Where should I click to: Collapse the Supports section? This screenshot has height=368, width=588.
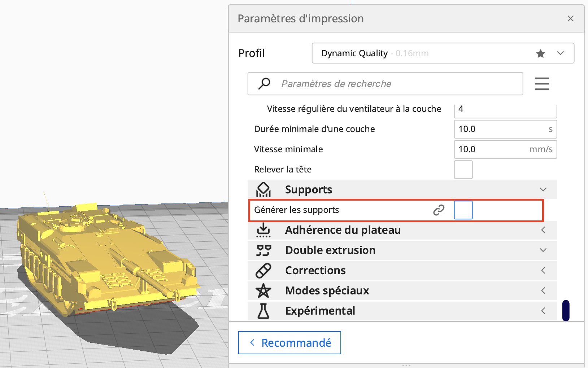point(543,189)
